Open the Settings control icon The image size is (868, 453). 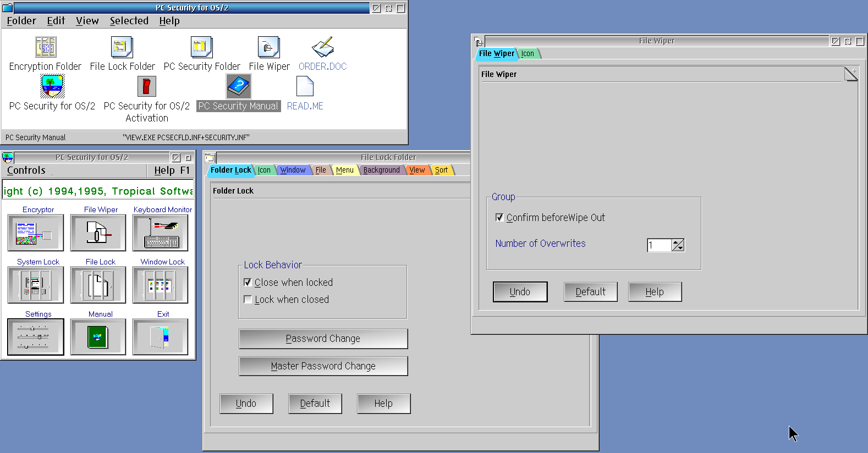[x=36, y=337]
